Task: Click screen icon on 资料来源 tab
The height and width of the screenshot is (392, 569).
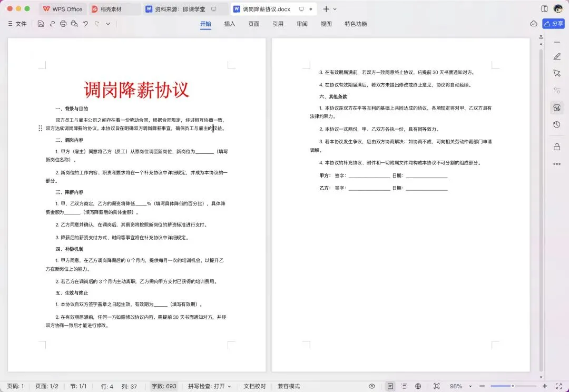Action: (214, 9)
